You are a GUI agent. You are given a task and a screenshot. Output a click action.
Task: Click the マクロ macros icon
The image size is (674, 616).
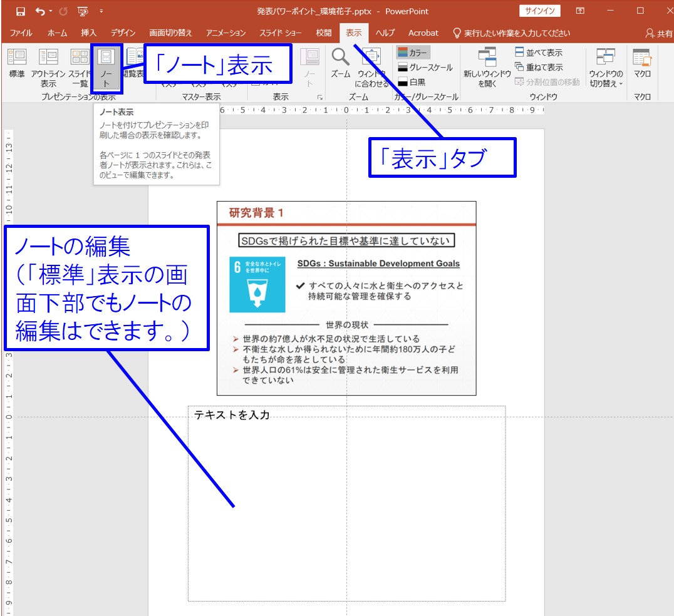642,64
